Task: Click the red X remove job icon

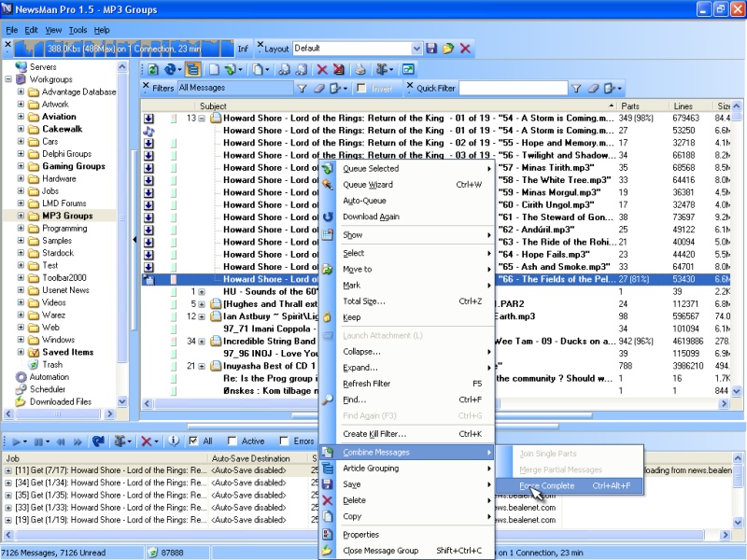Action: [147, 441]
